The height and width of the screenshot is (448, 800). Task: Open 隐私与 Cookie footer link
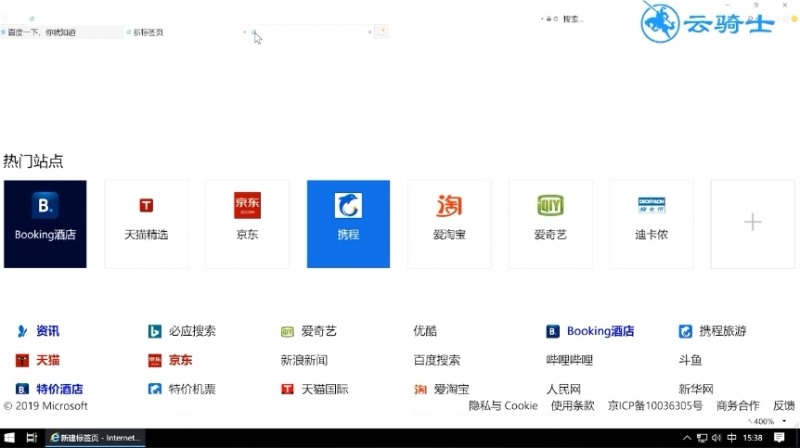click(x=503, y=406)
